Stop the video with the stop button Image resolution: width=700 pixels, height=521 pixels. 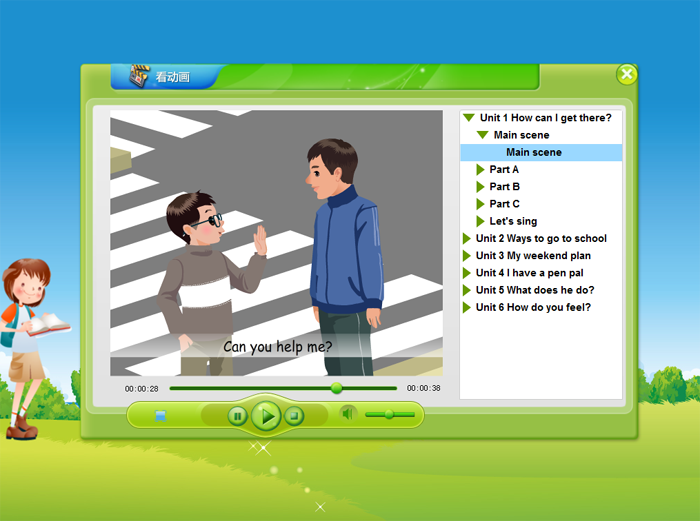pyautogui.click(x=294, y=416)
